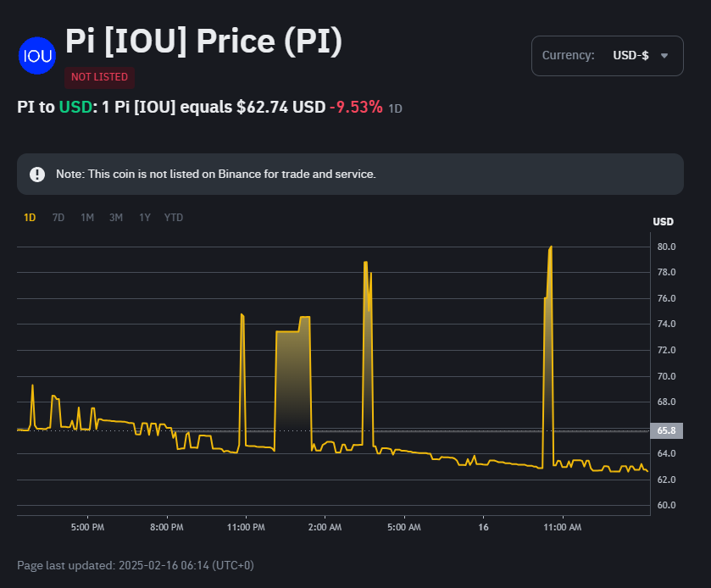
Task: Select the 1D chart range tab
Action: click(30, 218)
